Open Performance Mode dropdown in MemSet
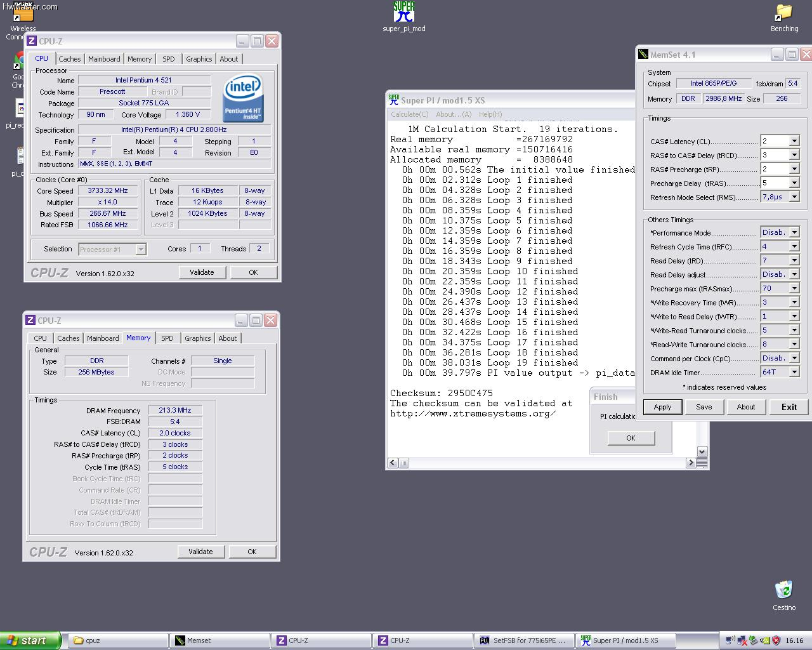Viewport: 812px width, 650px height. [794, 232]
